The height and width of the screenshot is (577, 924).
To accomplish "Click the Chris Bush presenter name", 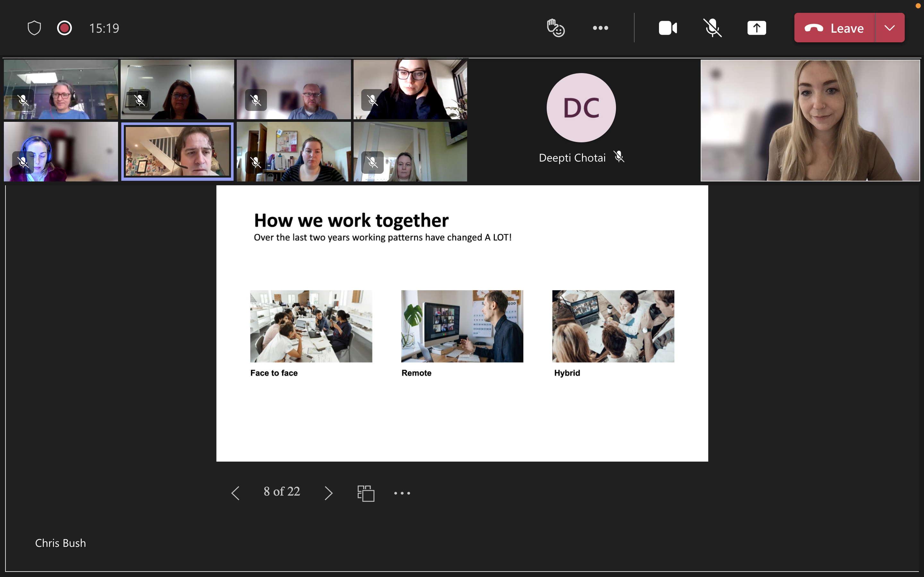I will point(60,543).
